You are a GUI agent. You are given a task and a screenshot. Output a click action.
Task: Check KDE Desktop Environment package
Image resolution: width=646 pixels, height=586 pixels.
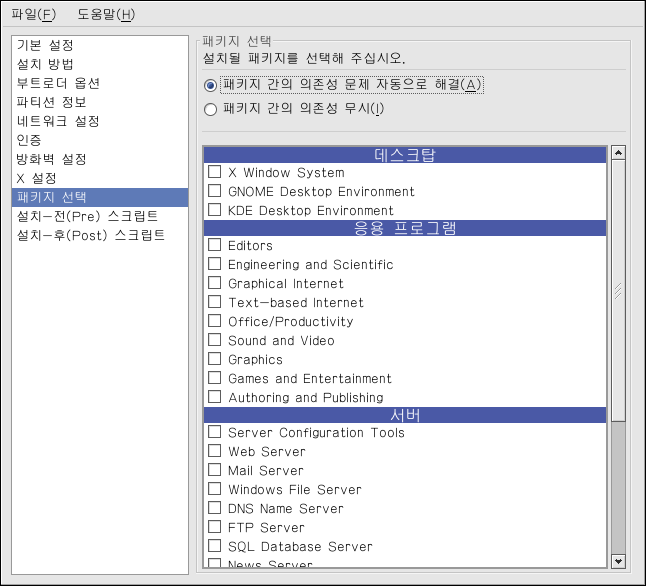click(x=214, y=210)
